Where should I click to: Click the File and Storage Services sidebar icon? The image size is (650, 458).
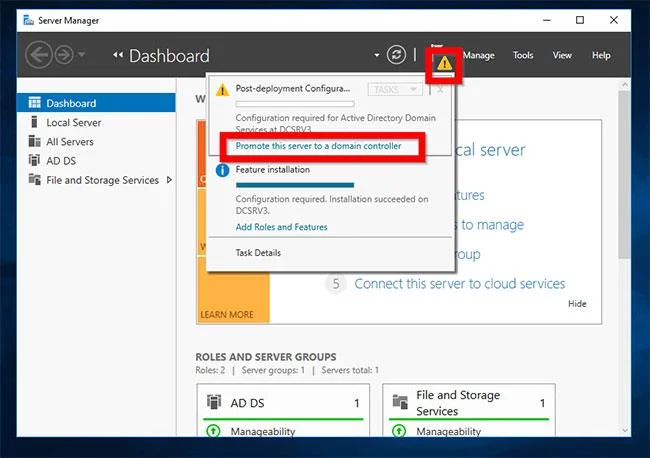(34, 179)
